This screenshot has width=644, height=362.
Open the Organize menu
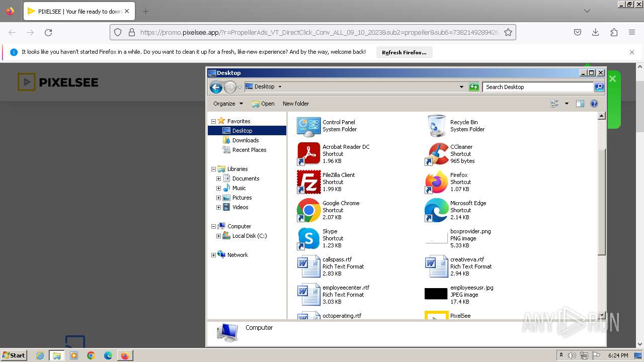point(228,104)
